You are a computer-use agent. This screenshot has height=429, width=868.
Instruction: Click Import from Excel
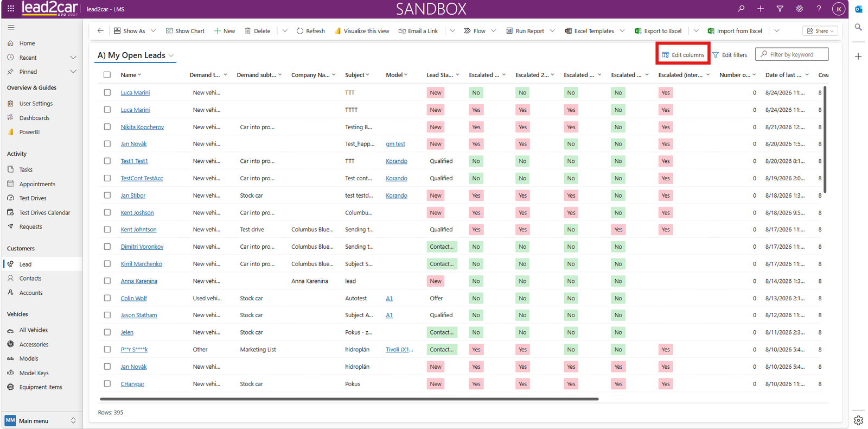point(735,31)
